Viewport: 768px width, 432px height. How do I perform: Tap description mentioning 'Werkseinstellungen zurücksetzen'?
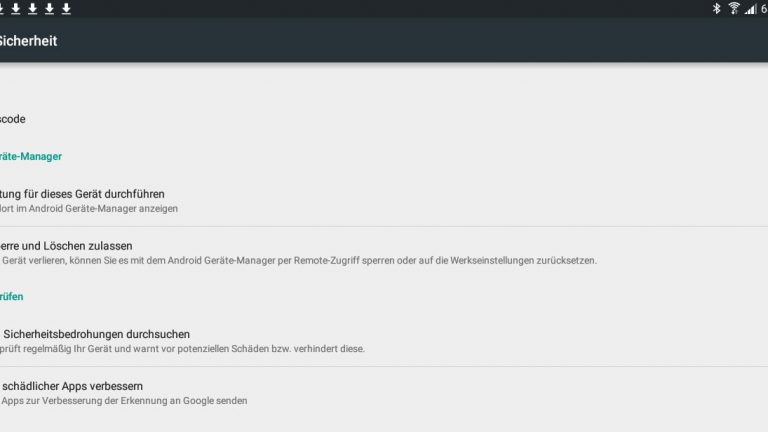(300, 260)
